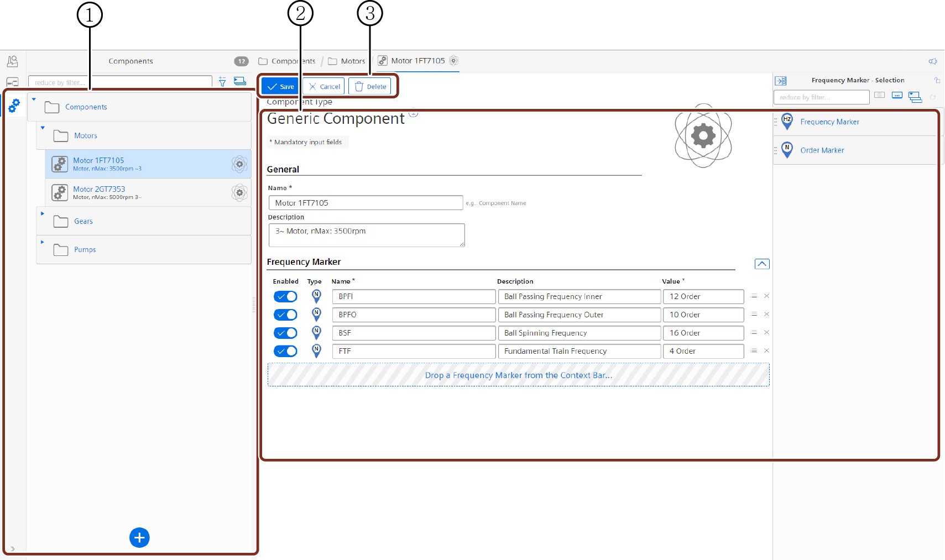Click the reorder handle on BPFO row
The width and height of the screenshot is (945, 560).
pos(754,315)
